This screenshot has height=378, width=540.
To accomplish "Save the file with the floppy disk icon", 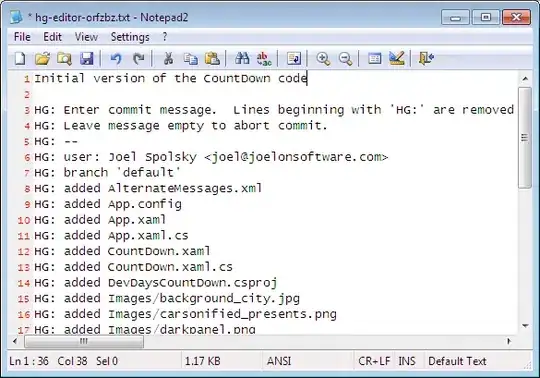I will (87, 59).
